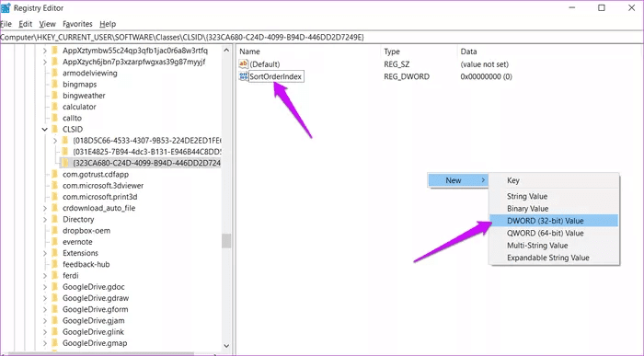This screenshot has height=356, width=644.
Task: Click the com.gotrust.cdfapp folder icon
Action: [x=55, y=174]
